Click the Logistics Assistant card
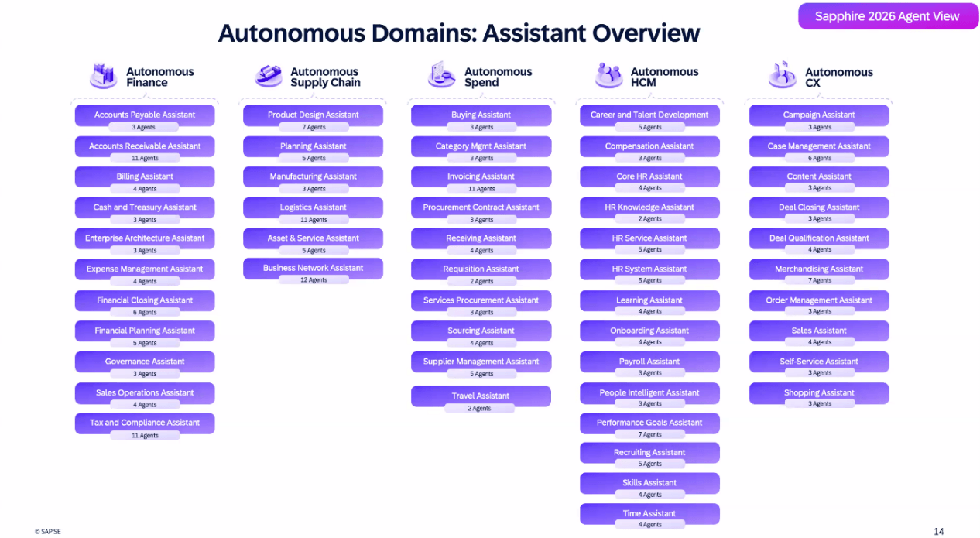The width and height of the screenshot is (980, 538). [x=313, y=207]
